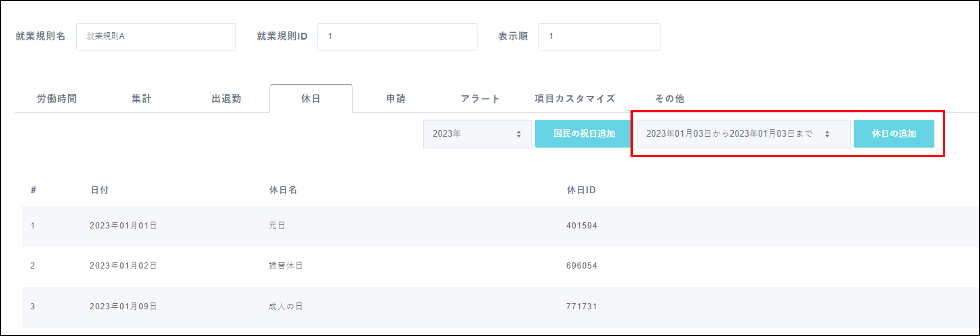Click the arrow icon on date range selector
Image resolution: width=980 pixels, height=336 pixels.
pyautogui.click(x=827, y=134)
